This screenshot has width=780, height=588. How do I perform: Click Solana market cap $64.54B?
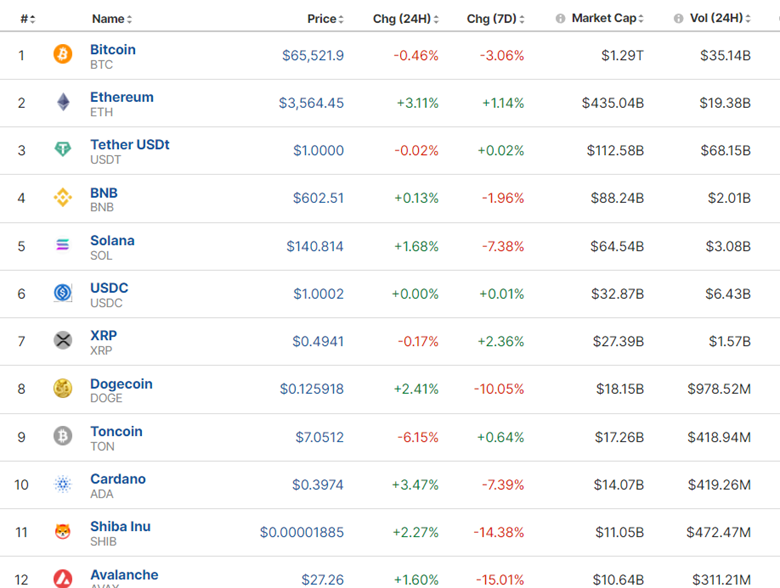pyautogui.click(x=617, y=246)
